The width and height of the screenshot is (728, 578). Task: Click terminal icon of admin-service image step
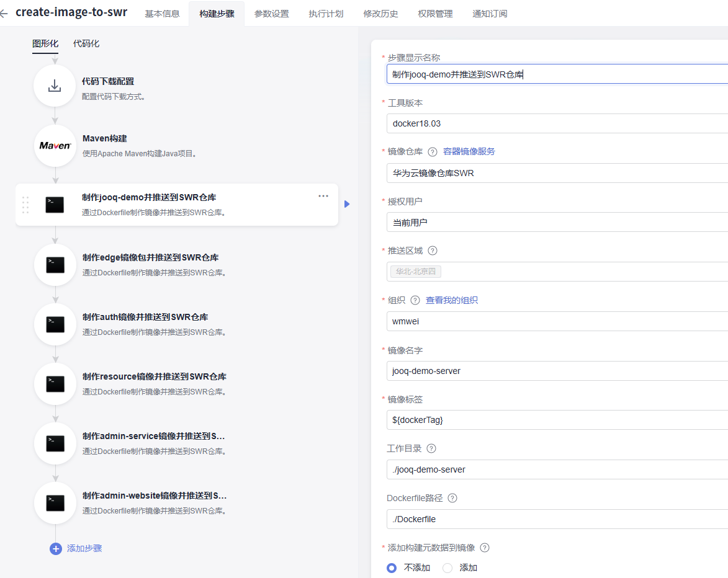[x=55, y=443]
